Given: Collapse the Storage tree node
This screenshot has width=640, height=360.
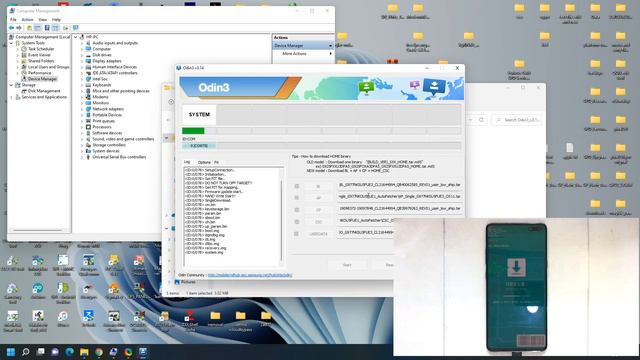Looking at the screenshot, I should [11, 85].
